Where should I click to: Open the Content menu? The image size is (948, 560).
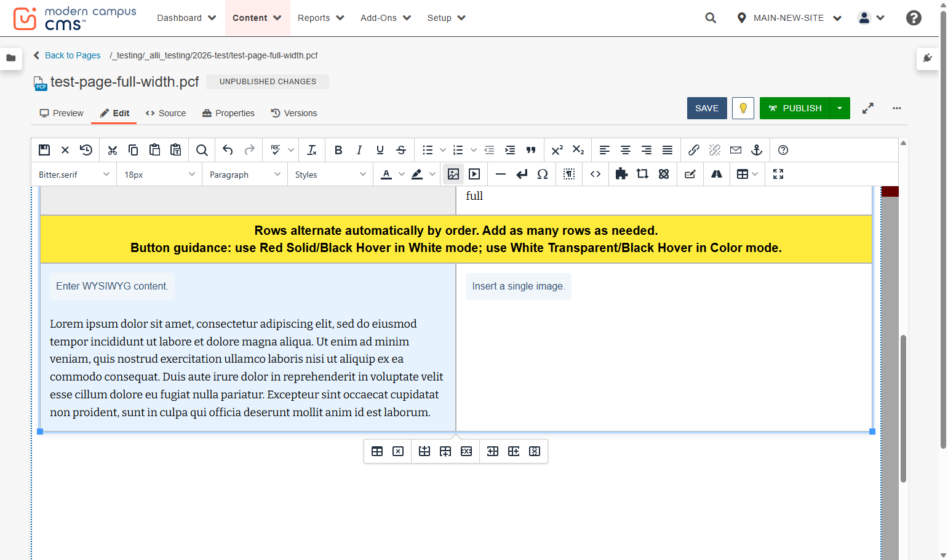tap(257, 18)
